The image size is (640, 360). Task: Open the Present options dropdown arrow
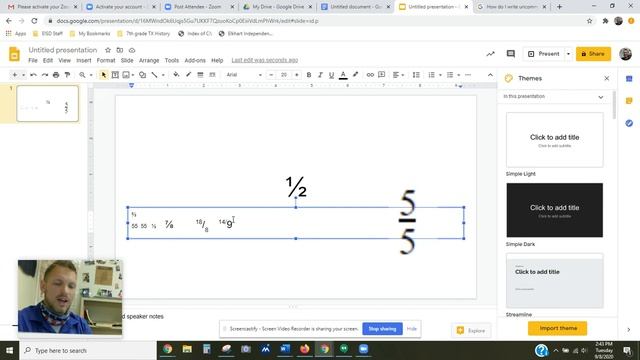point(568,54)
